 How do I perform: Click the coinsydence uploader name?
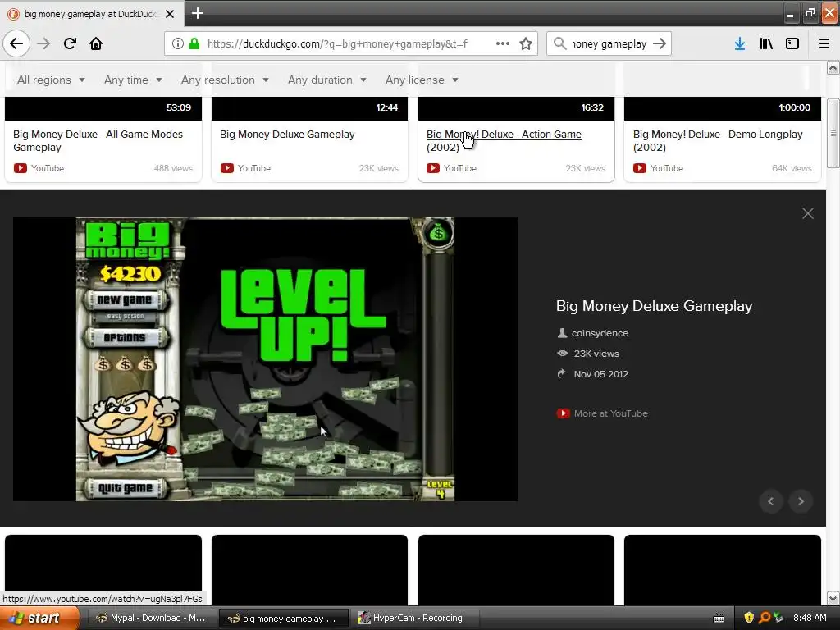[600, 333]
